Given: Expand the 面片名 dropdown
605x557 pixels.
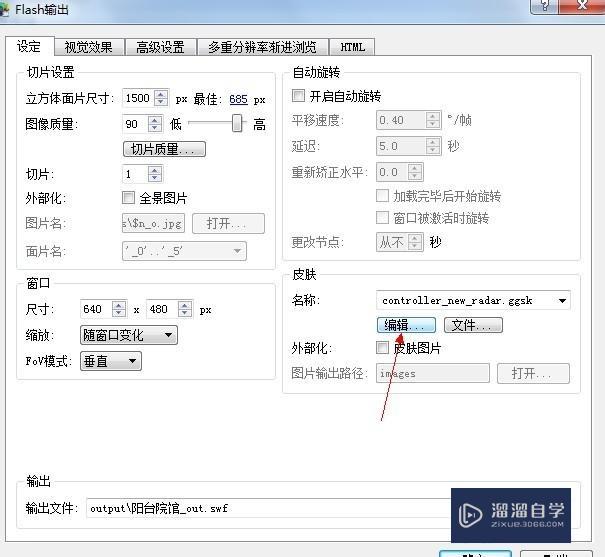Looking at the screenshot, I should pyautogui.click(x=184, y=251).
